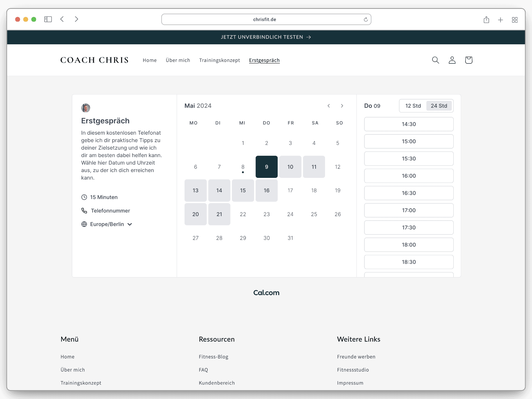Open the new tab plus icon
Image resolution: width=532 pixels, height=399 pixels.
[x=500, y=20]
